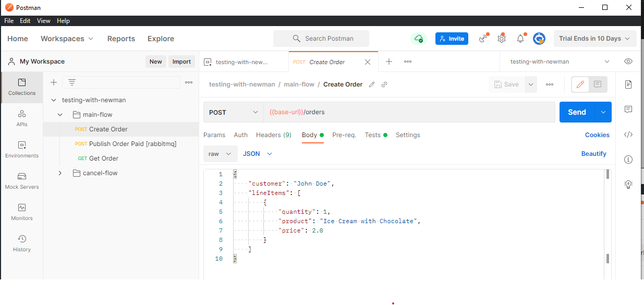Open the lightbulb related requests icon
644x305 pixels.
tap(628, 184)
